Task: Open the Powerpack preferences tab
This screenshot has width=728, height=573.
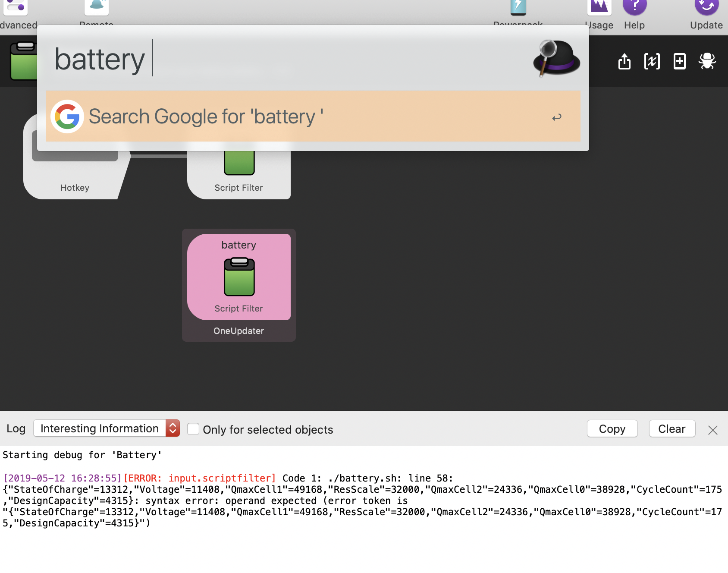Action: coord(518,13)
